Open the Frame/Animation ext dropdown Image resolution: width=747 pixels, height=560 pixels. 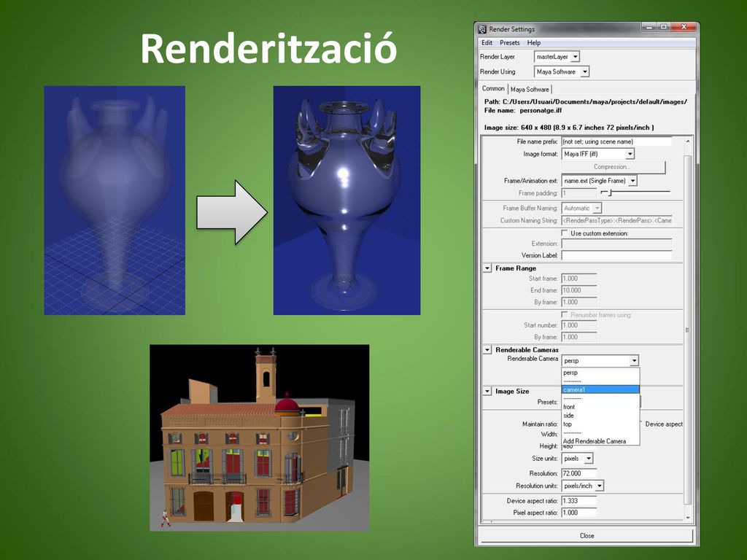600,181
